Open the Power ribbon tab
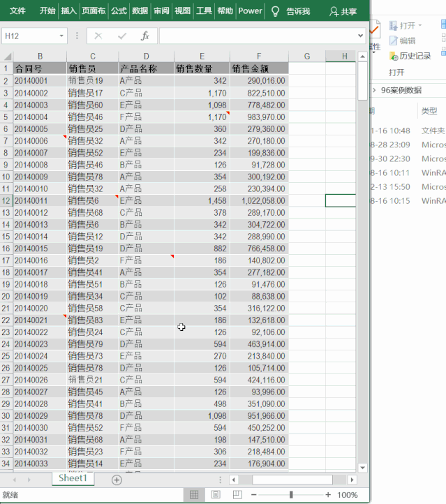 (250, 11)
